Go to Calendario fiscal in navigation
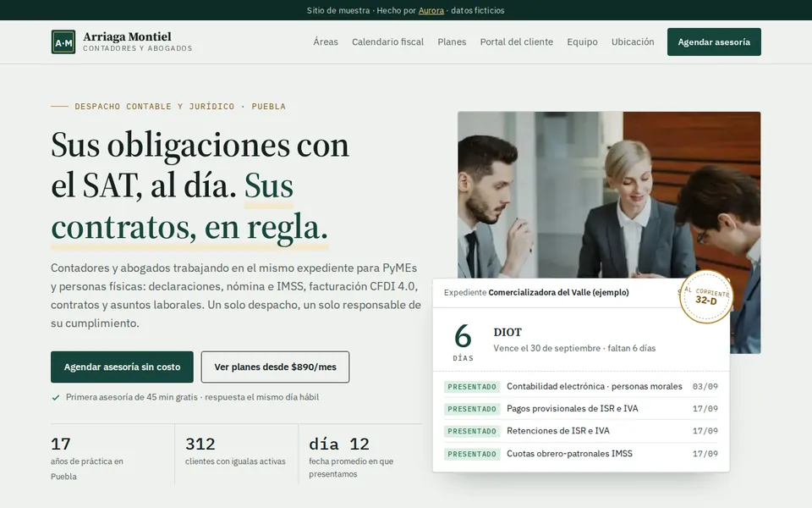Screen dimensions: 812x508 [387, 42]
